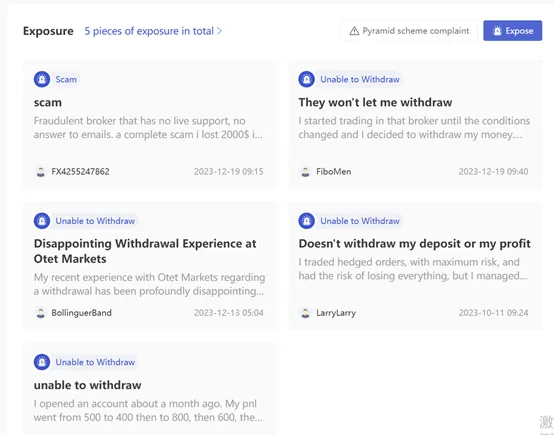
Task: Click the alarm icon on the Scam card
Action: (x=42, y=79)
